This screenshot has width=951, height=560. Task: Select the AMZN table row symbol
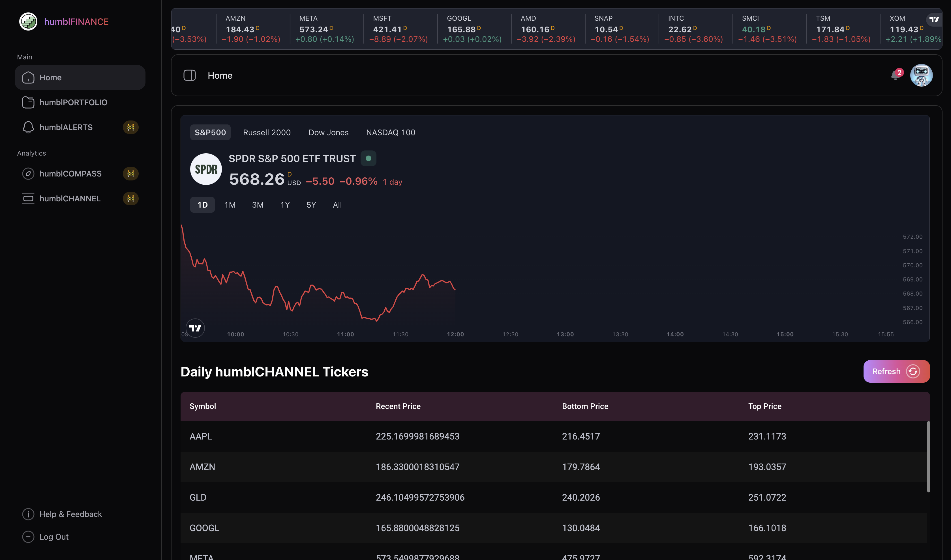202,467
